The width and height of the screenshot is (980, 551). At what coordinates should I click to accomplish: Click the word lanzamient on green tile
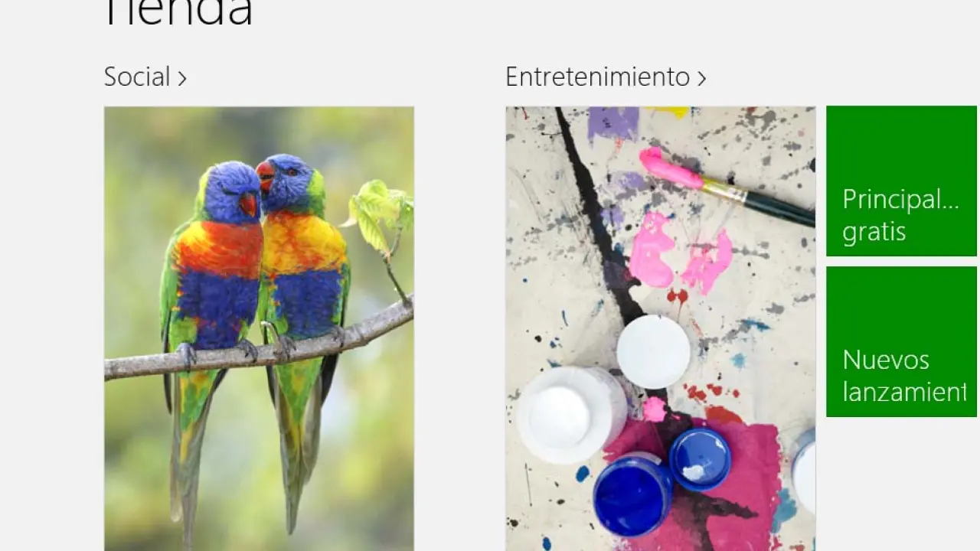click(x=904, y=392)
